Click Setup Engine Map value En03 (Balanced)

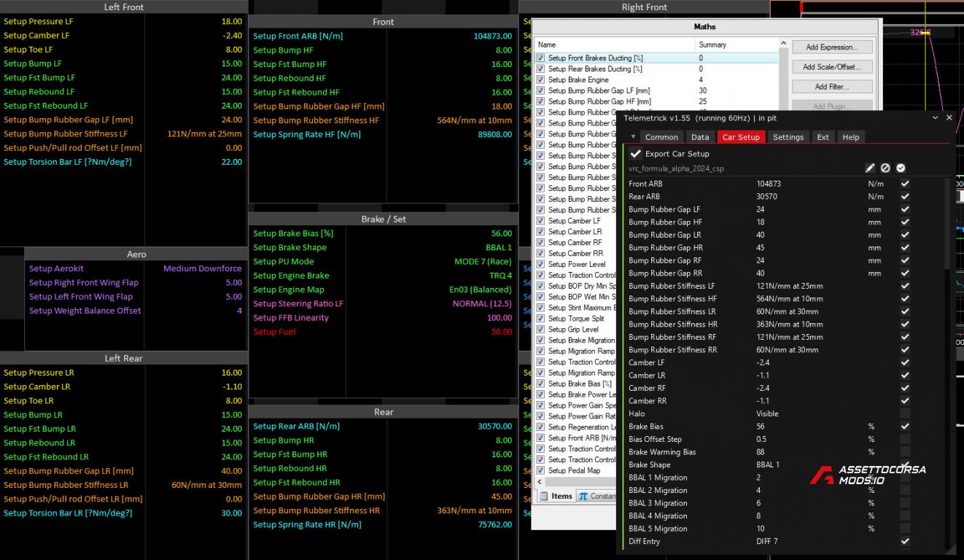point(481,289)
